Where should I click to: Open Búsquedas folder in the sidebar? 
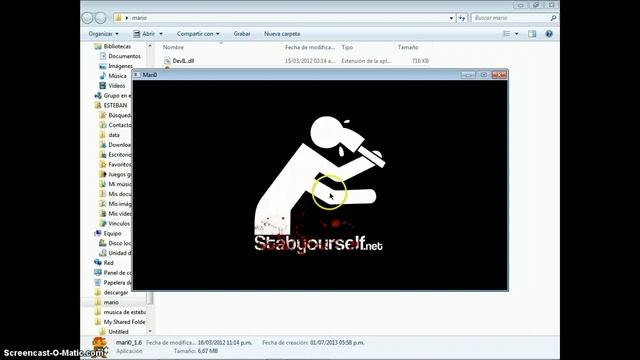point(120,115)
